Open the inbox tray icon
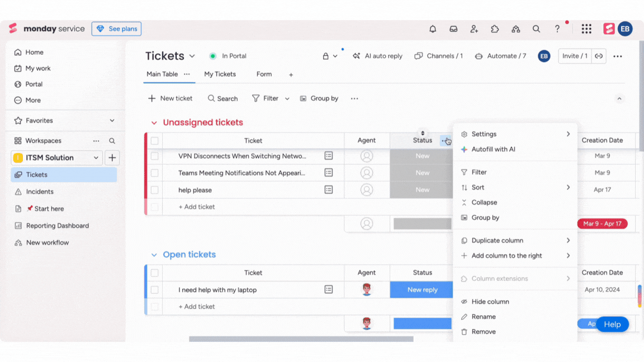Screen dimensions: 644x362 pos(453,28)
